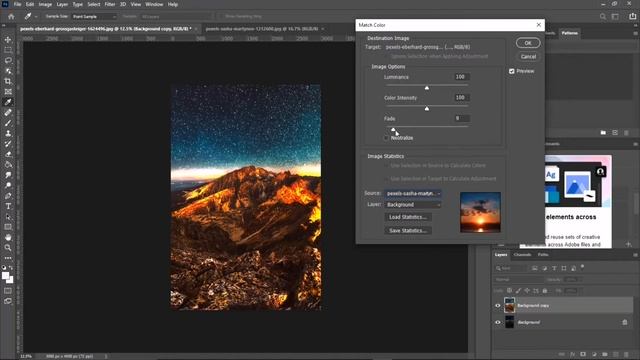Select the History Brush tool
This screenshot has height=360, width=640.
[x=8, y=144]
